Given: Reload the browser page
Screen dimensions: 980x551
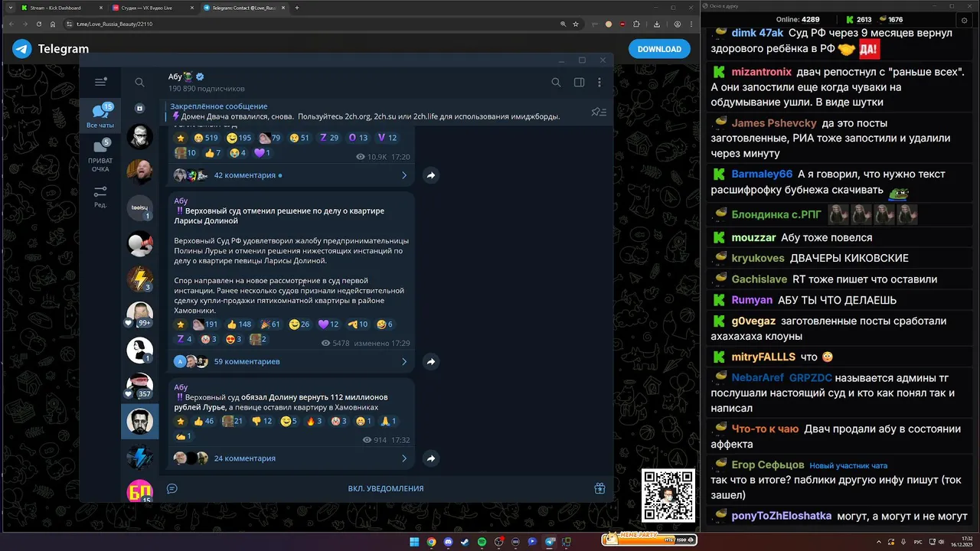Looking at the screenshot, I should point(39,24).
